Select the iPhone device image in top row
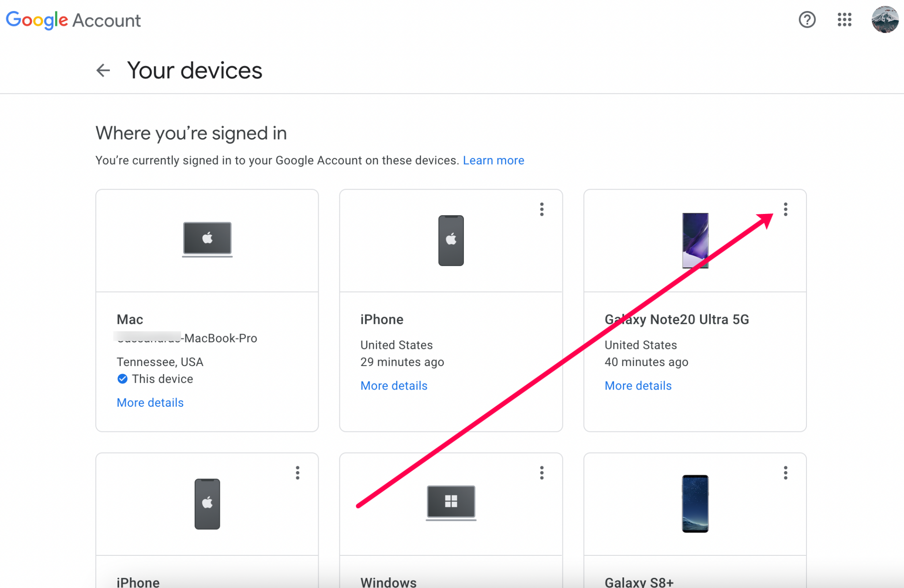This screenshot has height=588, width=904. click(x=451, y=240)
